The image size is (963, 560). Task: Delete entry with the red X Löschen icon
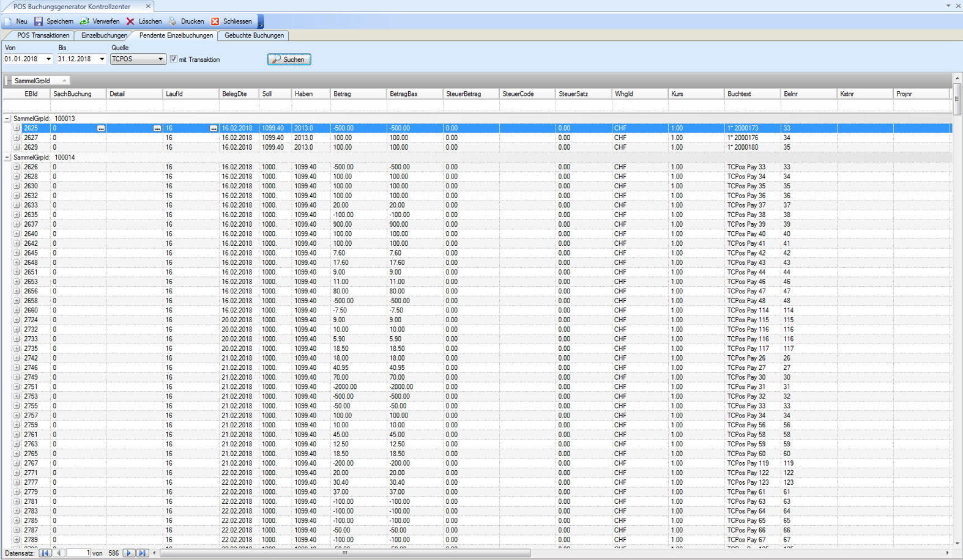pos(130,21)
